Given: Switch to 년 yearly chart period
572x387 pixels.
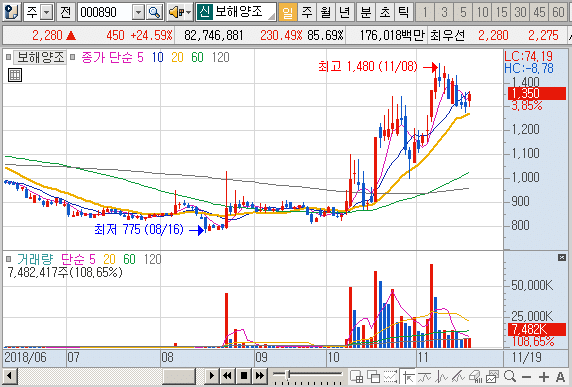Looking at the screenshot, I should [344, 12].
